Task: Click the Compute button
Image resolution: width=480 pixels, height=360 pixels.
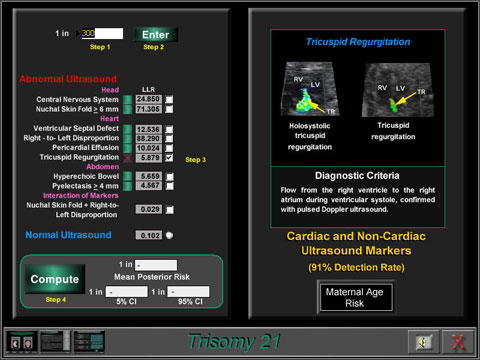Action: click(55, 279)
